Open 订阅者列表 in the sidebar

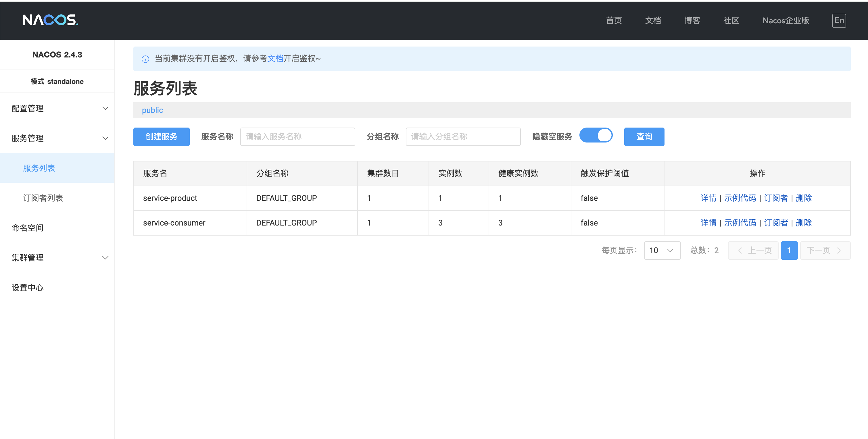[43, 198]
